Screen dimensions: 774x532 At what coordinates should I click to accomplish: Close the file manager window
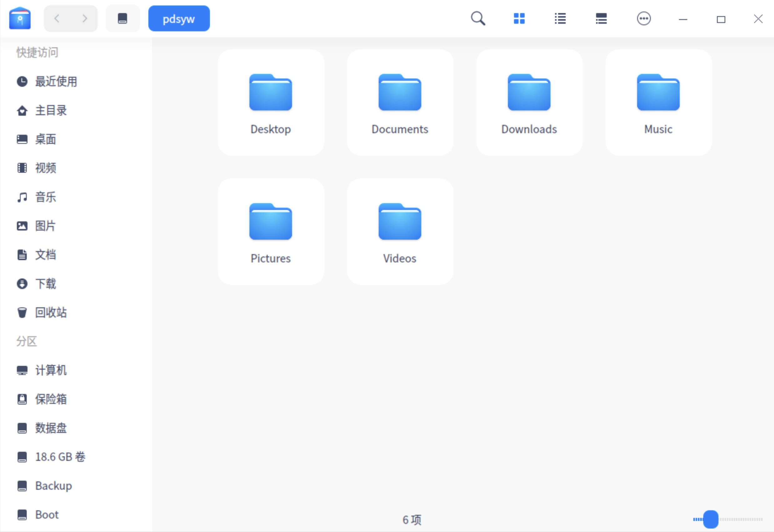tap(758, 19)
